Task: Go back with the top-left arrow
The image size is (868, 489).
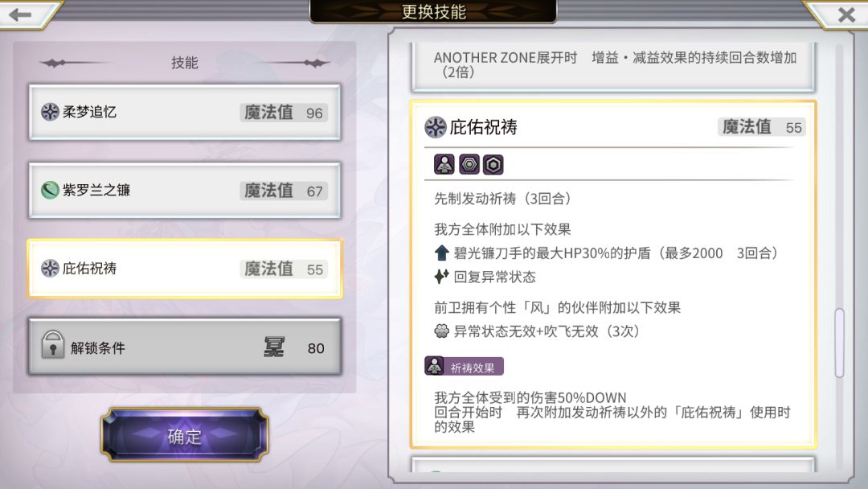Action: (x=21, y=14)
